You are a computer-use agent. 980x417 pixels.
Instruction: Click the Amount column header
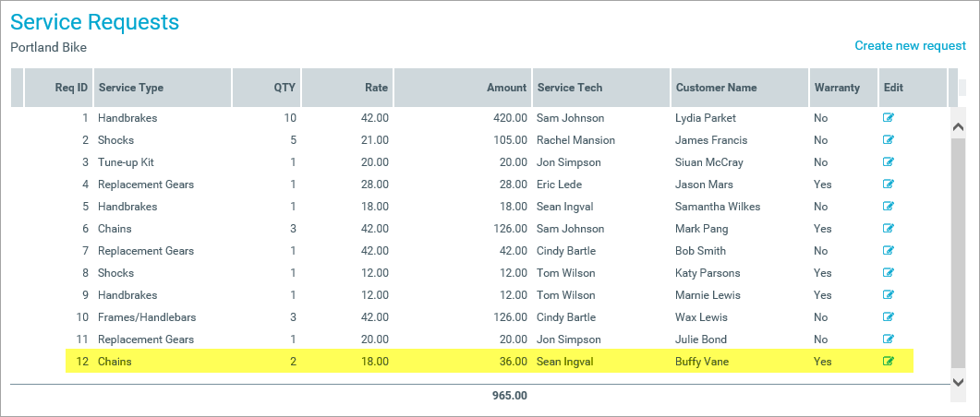tap(506, 88)
